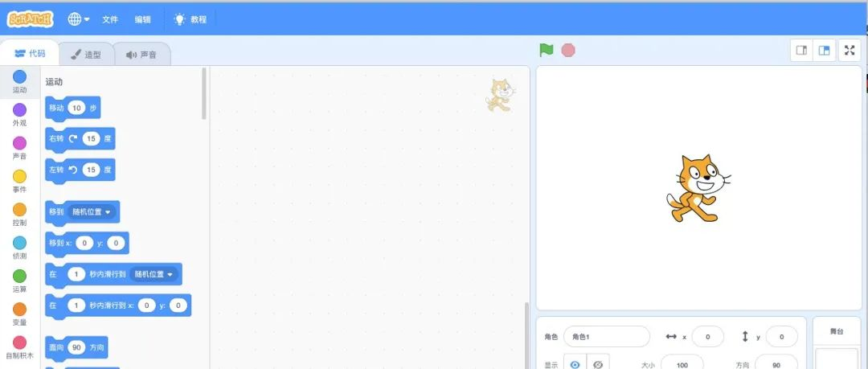Open the 编辑 menu
This screenshot has height=369, width=868.
[142, 19]
